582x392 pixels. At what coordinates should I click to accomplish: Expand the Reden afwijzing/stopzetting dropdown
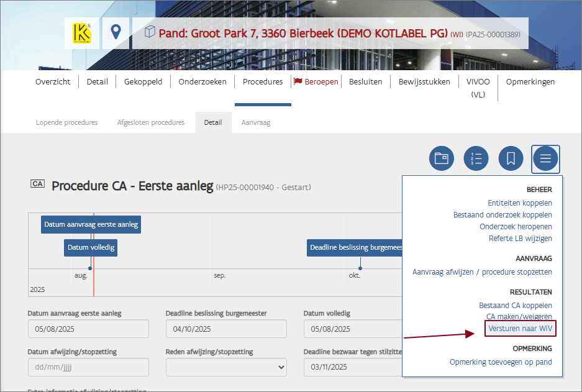tap(226, 367)
